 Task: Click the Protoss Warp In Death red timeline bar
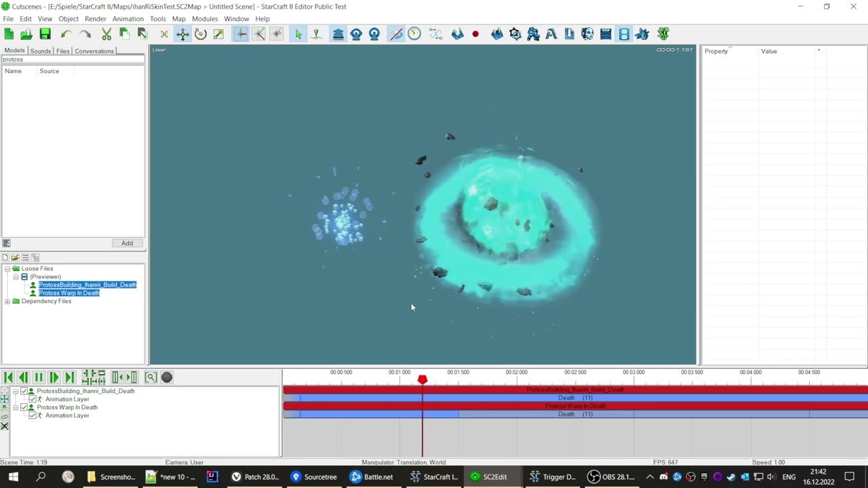[x=575, y=406]
